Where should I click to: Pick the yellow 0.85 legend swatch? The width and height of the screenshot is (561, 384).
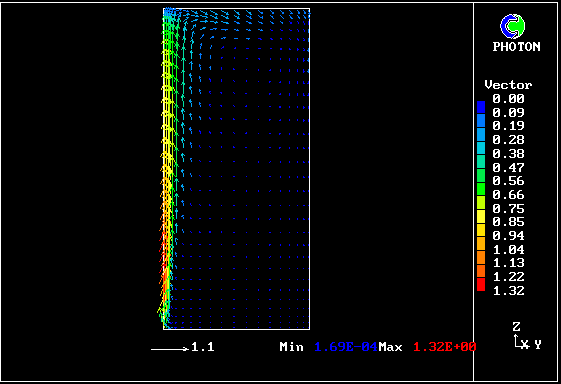point(481,217)
